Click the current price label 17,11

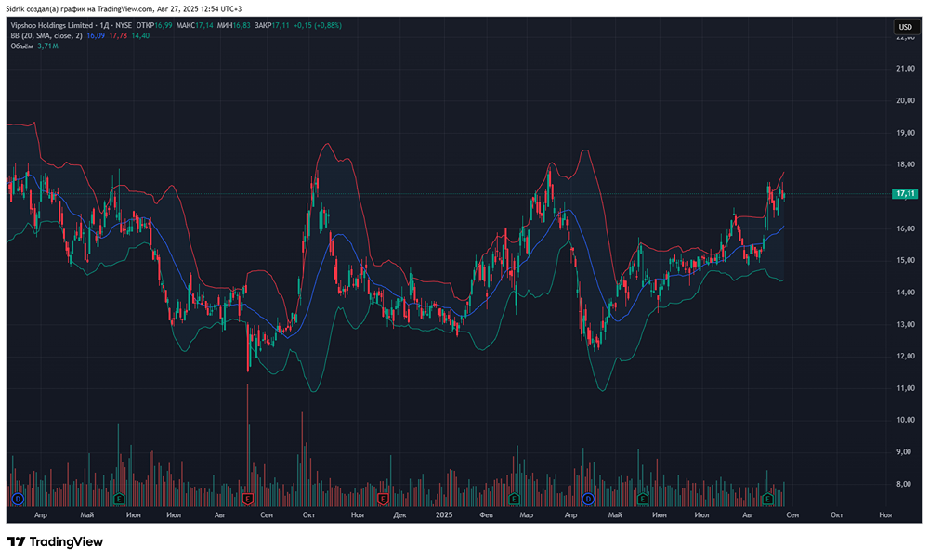point(904,193)
